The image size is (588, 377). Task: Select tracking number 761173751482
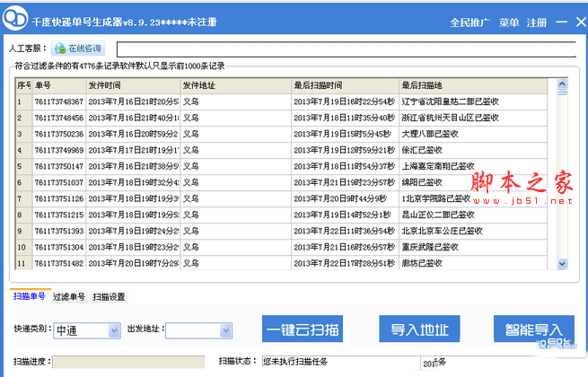point(59,263)
